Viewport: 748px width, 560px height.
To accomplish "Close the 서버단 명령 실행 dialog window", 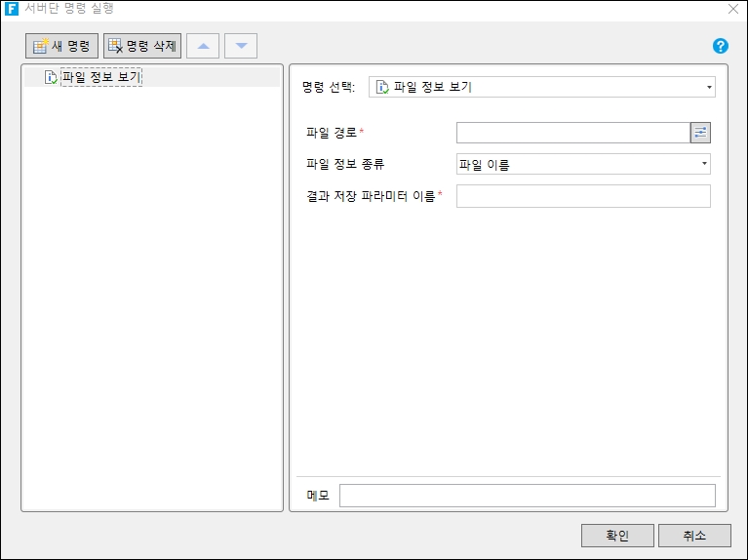I will [x=732, y=9].
